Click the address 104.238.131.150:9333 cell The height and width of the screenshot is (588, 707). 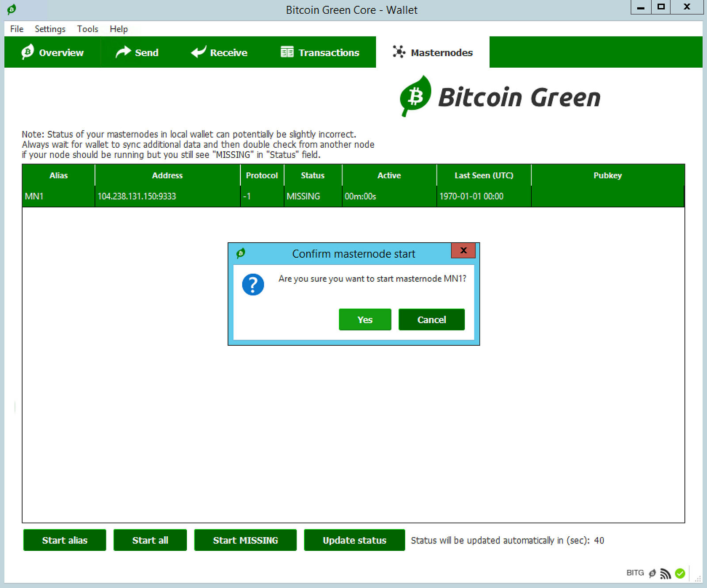(x=167, y=196)
